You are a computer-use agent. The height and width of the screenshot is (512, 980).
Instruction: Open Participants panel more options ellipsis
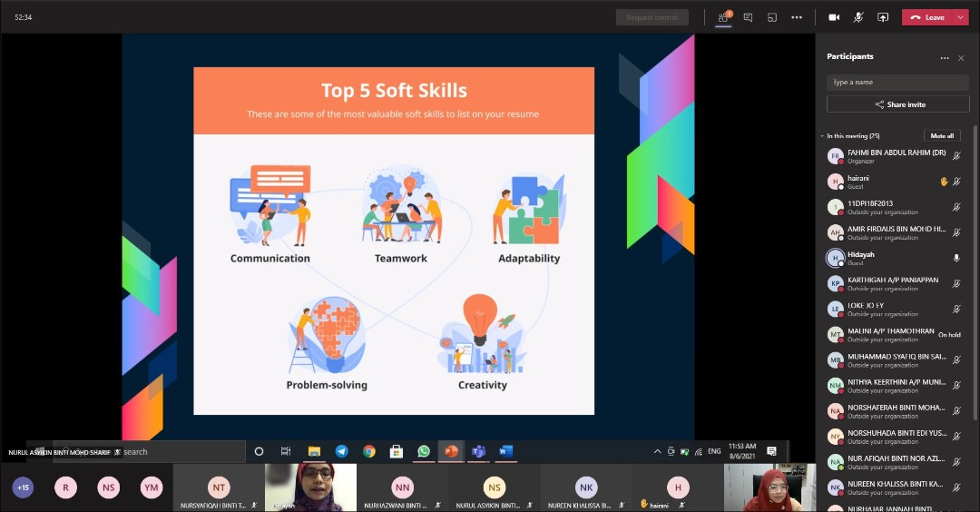coord(944,57)
